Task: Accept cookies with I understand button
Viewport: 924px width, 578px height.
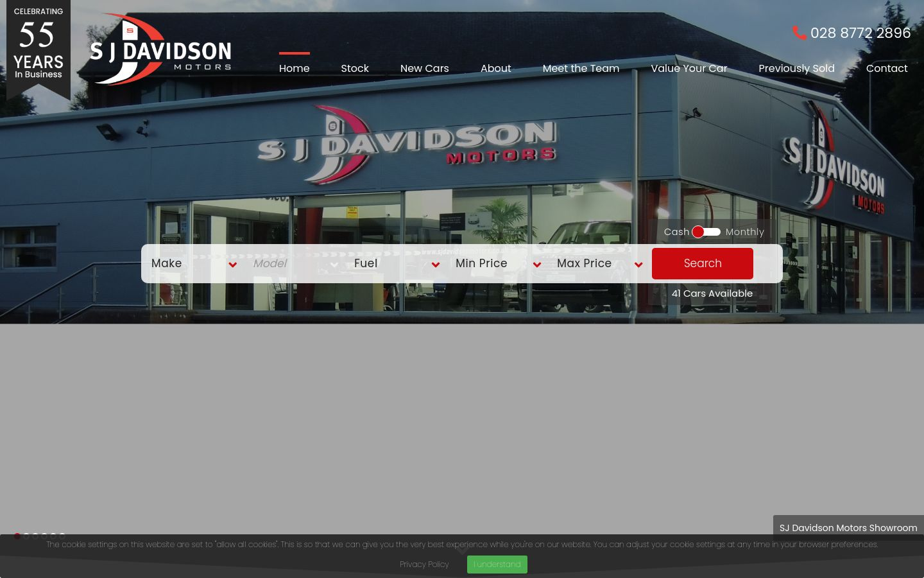Action: point(497,565)
